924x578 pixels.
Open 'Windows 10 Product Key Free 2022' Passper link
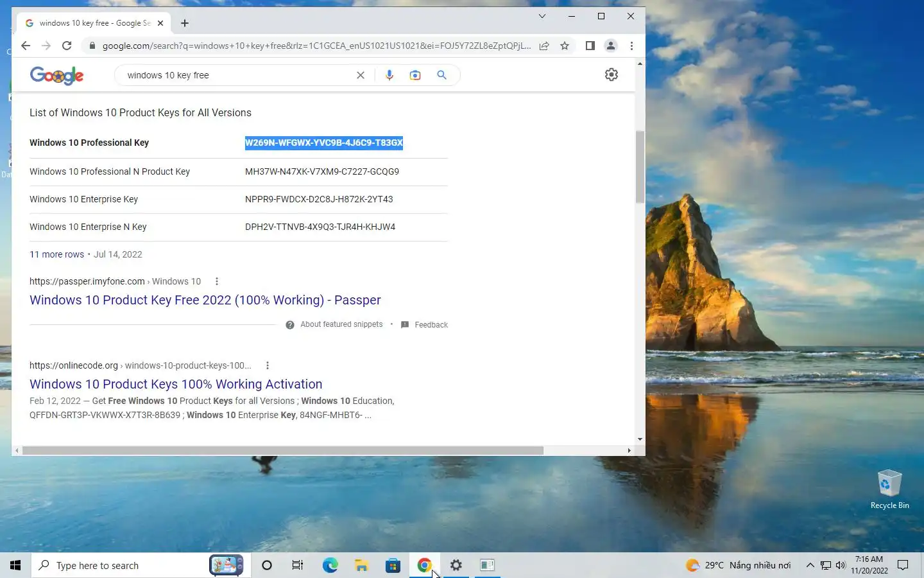[x=205, y=300]
